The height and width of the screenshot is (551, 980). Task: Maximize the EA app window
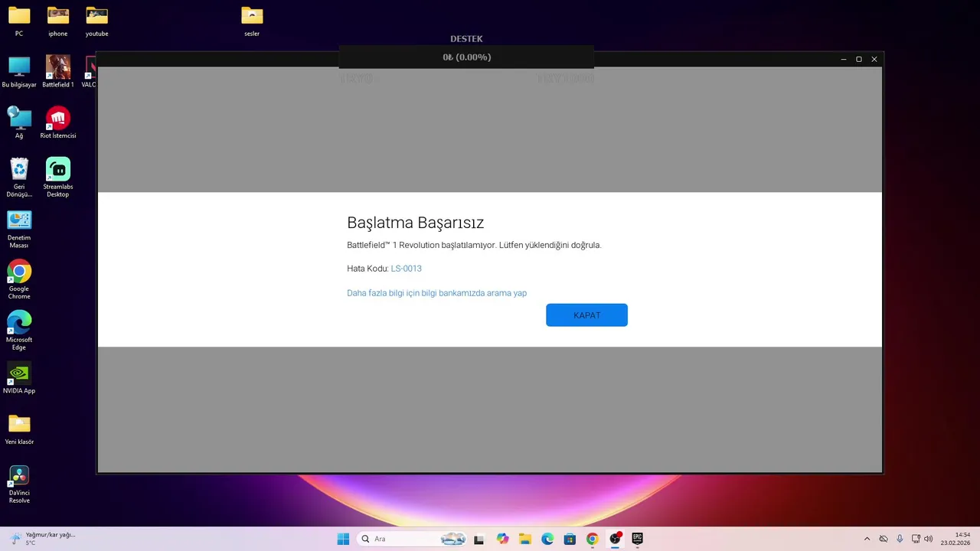(x=859, y=59)
